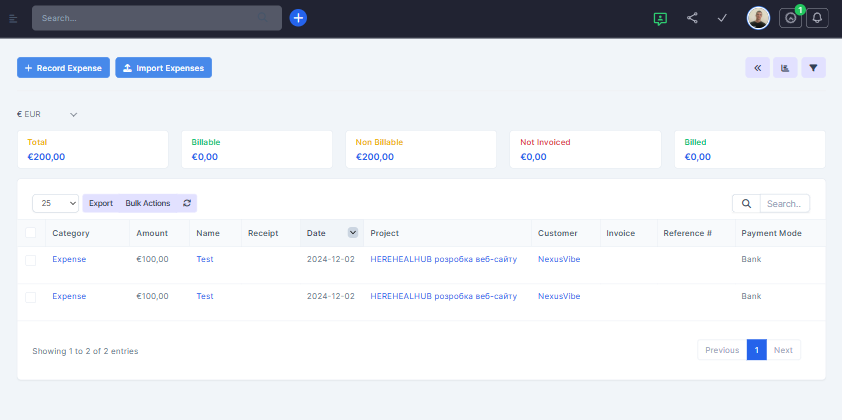The height and width of the screenshot is (420, 842).
Task: Open the notifications bell icon
Action: [817, 18]
